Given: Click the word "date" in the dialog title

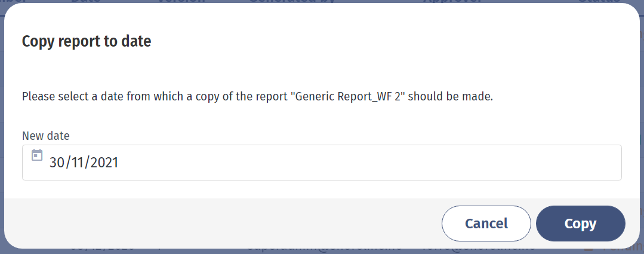Looking at the screenshot, I should pos(136,41).
